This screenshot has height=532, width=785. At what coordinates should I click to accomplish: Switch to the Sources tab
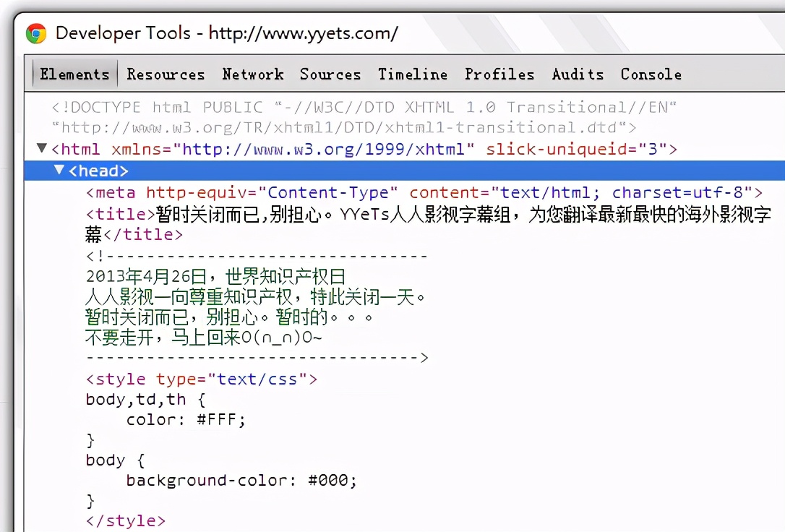pyautogui.click(x=330, y=74)
